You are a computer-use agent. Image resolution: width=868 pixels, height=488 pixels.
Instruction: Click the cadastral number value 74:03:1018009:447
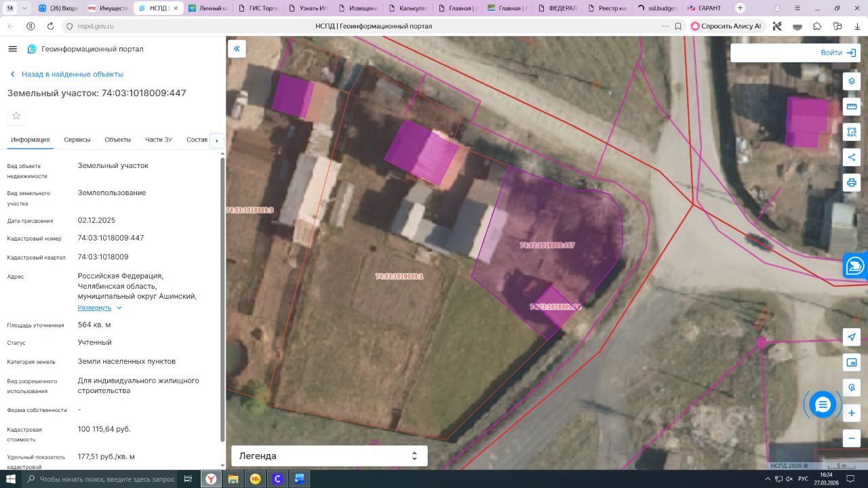point(111,238)
